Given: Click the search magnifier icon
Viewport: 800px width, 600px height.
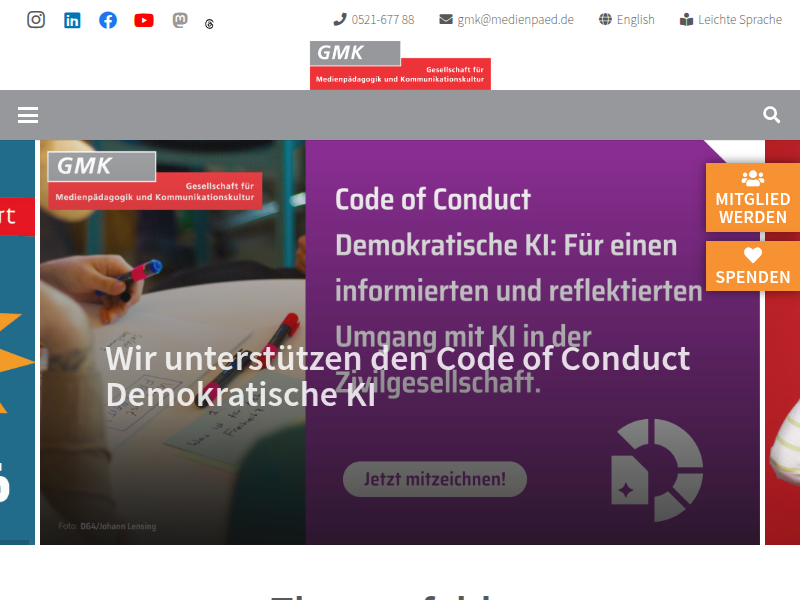Looking at the screenshot, I should 771,115.
